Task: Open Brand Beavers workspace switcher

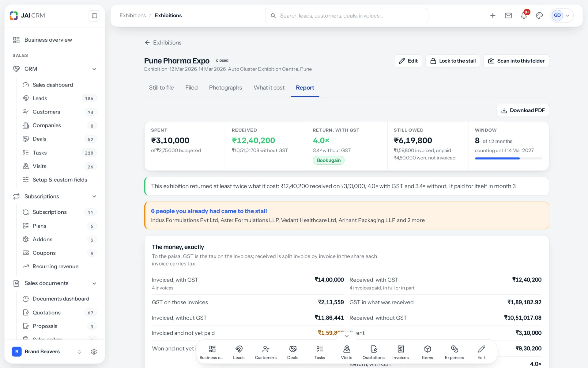Action: 47,352
